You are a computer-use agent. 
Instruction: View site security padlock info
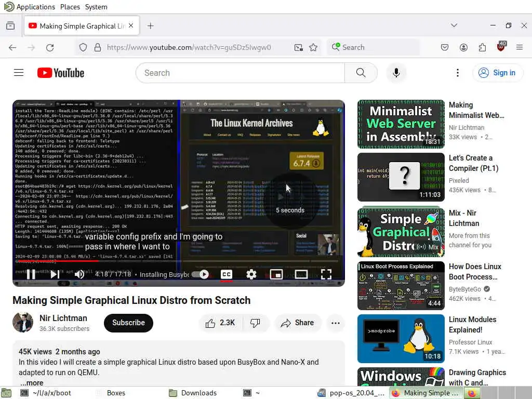[x=98, y=47]
